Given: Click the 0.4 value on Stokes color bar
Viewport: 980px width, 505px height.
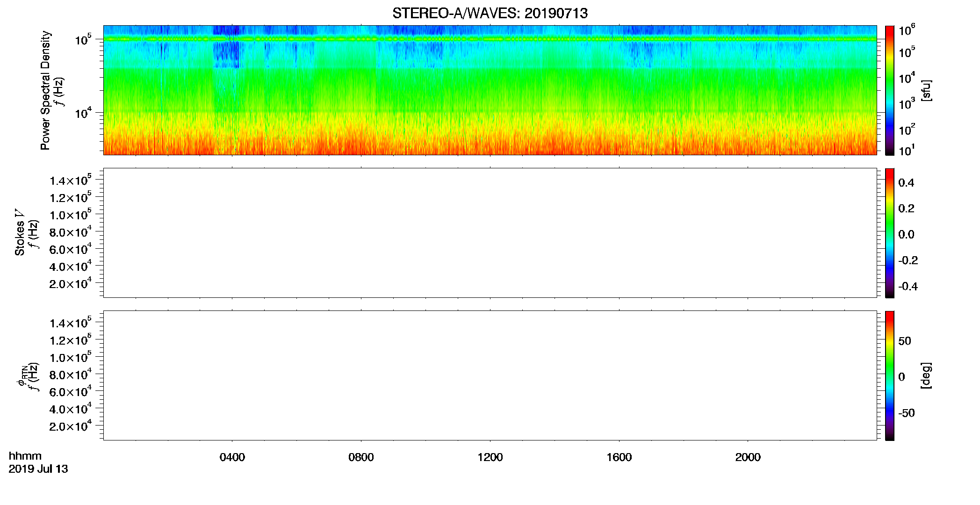Looking at the screenshot, I should coord(906,183).
